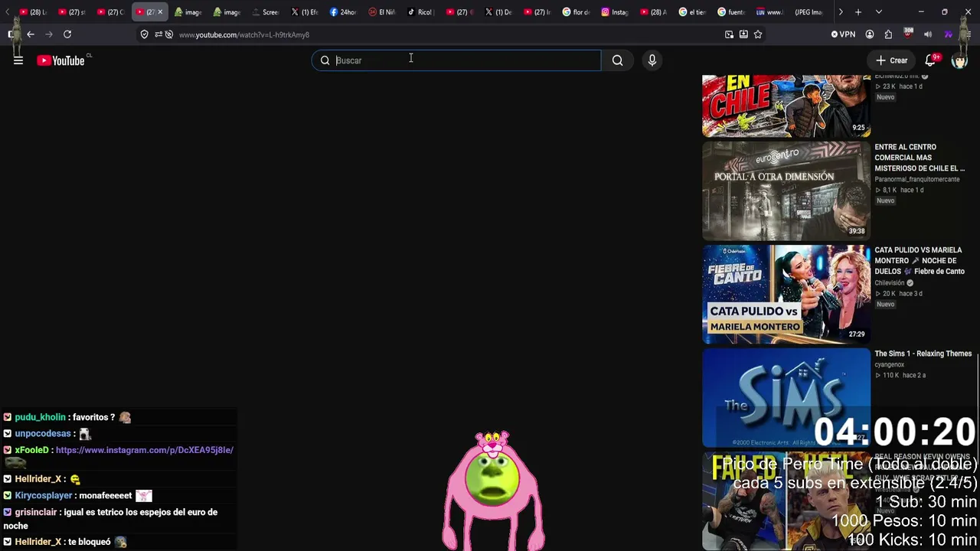This screenshot has height=551, width=980.
Task: Focus the Buscar search field
Action: [x=456, y=60]
